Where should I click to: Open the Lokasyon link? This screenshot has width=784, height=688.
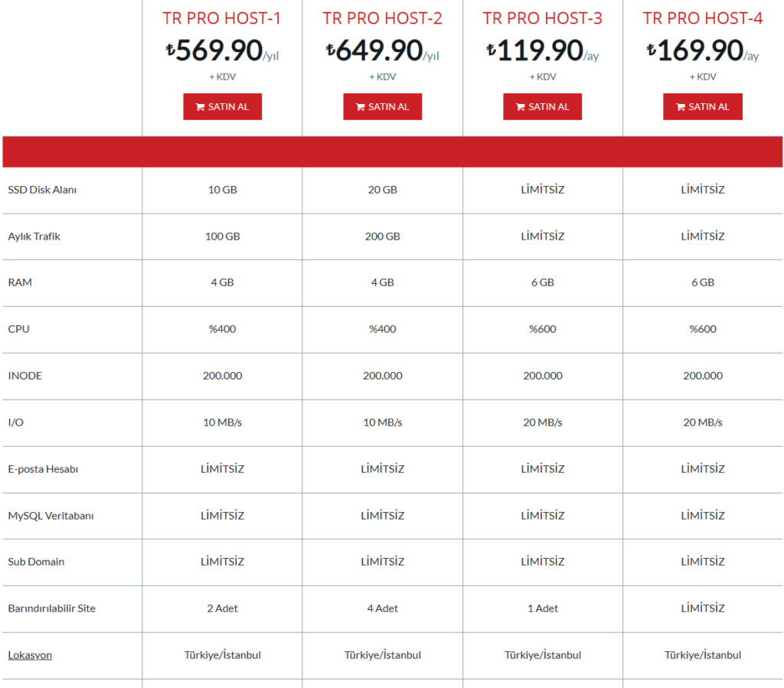coord(29,655)
